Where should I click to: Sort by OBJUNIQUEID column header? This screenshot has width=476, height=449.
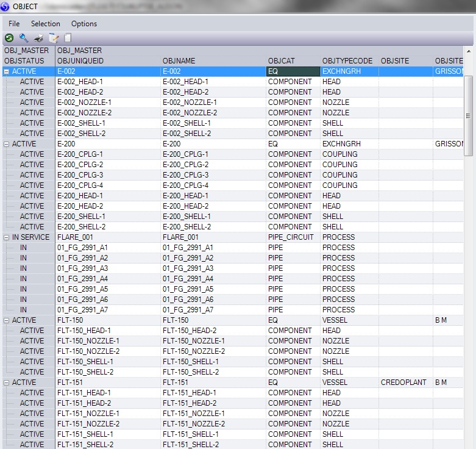coord(80,61)
